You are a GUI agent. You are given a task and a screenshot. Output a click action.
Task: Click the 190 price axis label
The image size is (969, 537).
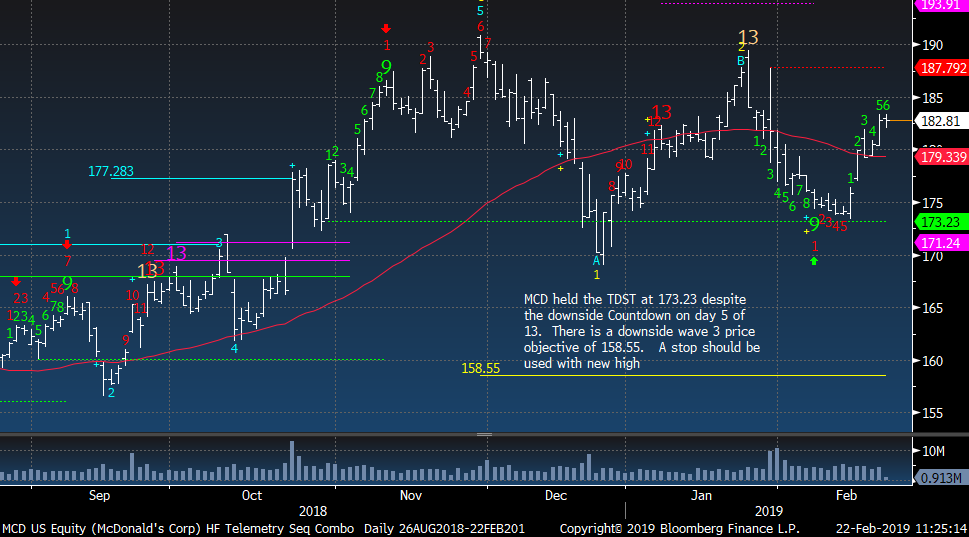pos(933,45)
